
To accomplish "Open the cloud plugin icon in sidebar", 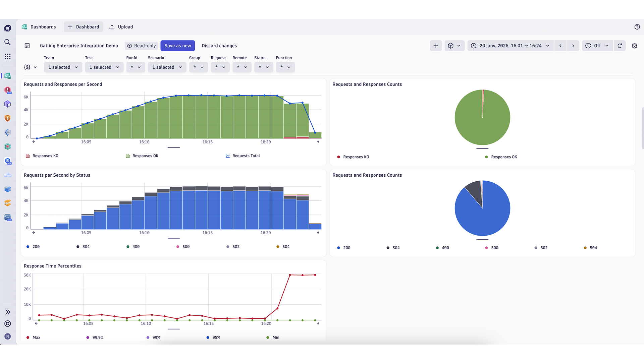I will tap(7, 175).
